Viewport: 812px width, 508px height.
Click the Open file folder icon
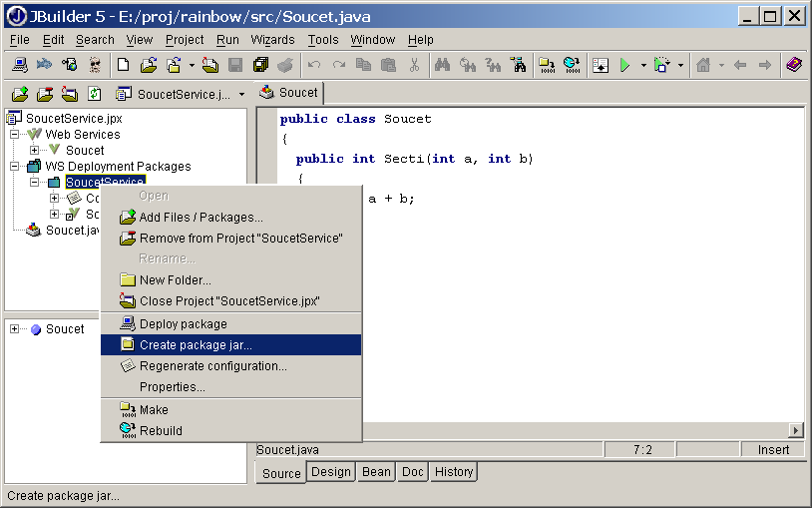click(149, 65)
